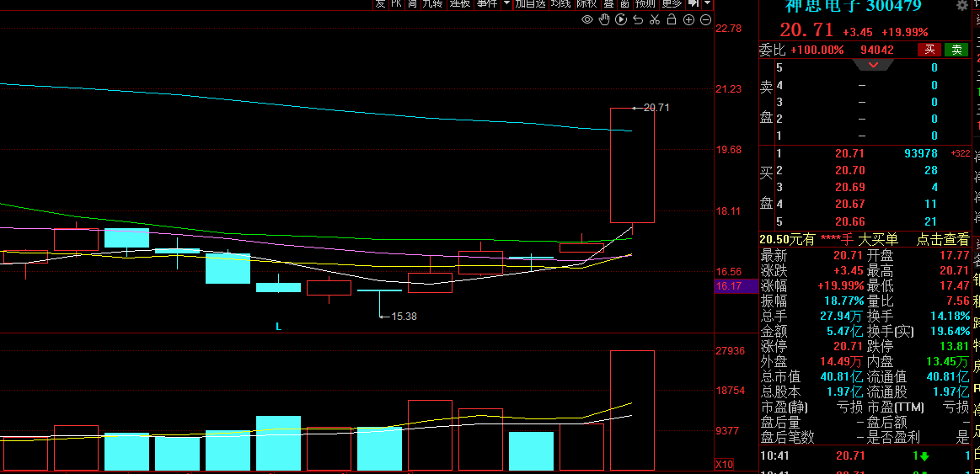Select the scissors cut tool icon
The width and height of the screenshot is (980, 474).
coord(655,20)
